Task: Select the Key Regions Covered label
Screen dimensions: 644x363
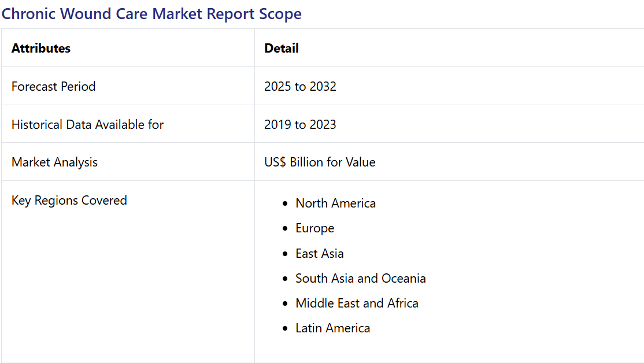Action: (x=69, y=201)
